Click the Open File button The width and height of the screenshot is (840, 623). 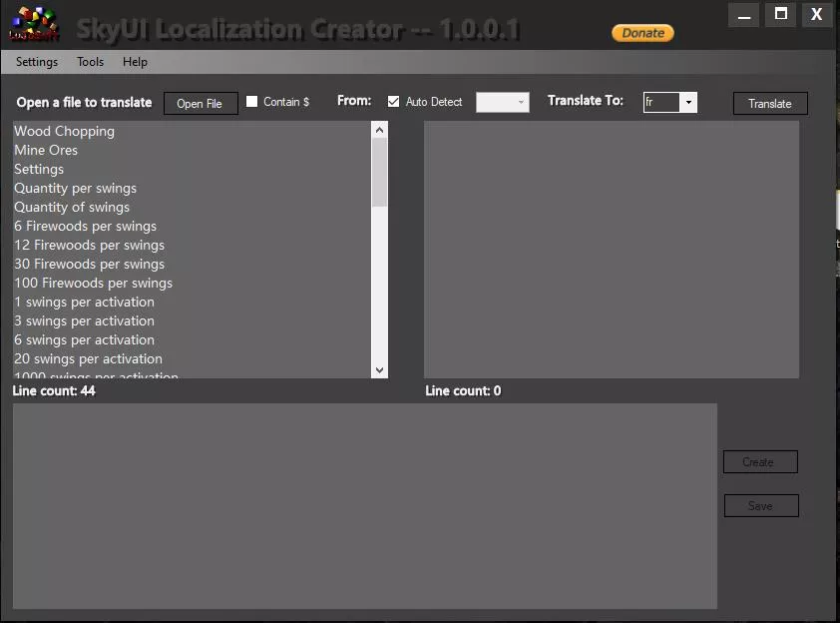(201, 104)
